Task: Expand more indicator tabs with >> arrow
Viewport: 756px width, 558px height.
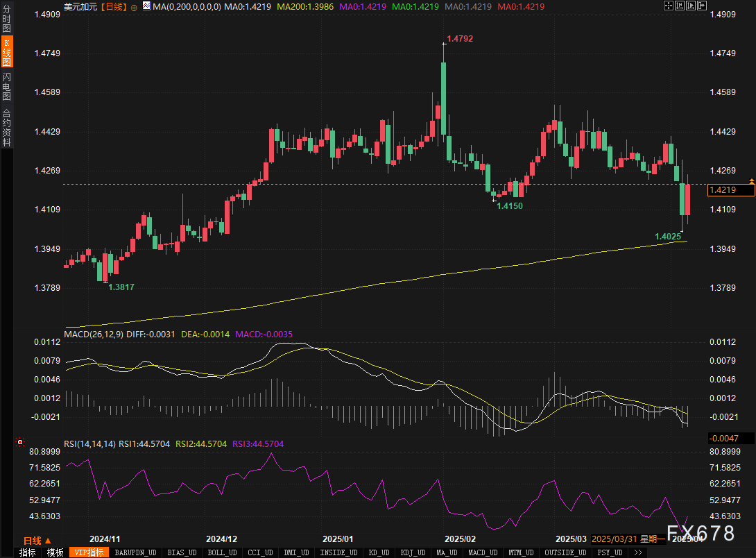Action: point(637,552)
